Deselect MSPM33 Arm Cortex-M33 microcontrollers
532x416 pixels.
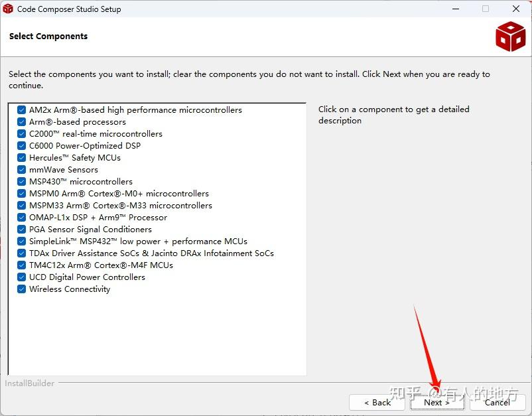click(x=21, y=205)
